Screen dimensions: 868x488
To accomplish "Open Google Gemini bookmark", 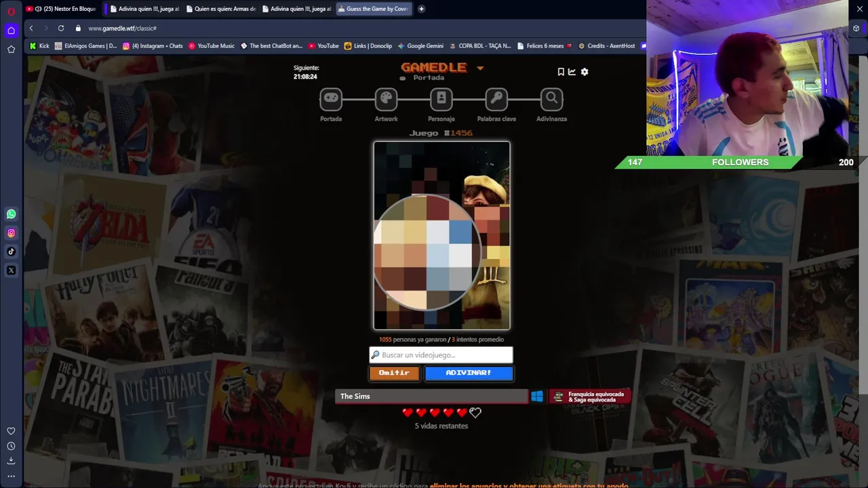I will point(420,46).
